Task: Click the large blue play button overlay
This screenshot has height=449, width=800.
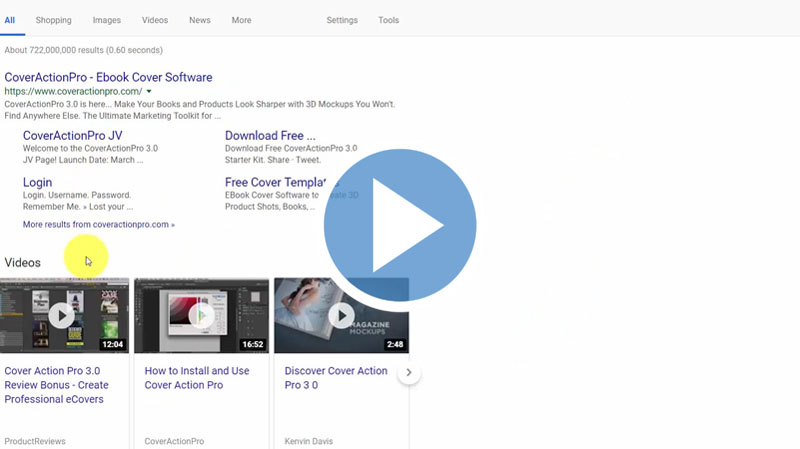Action: pos(400,226)
